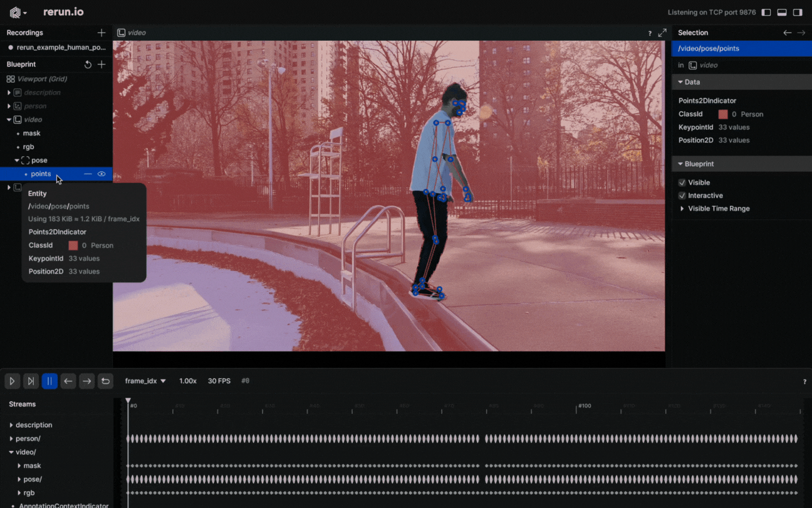Collapse the video view in Blueprint tree
Viewport: 812px width, 508px height.
pyautogui.click(x=9, y=119)
